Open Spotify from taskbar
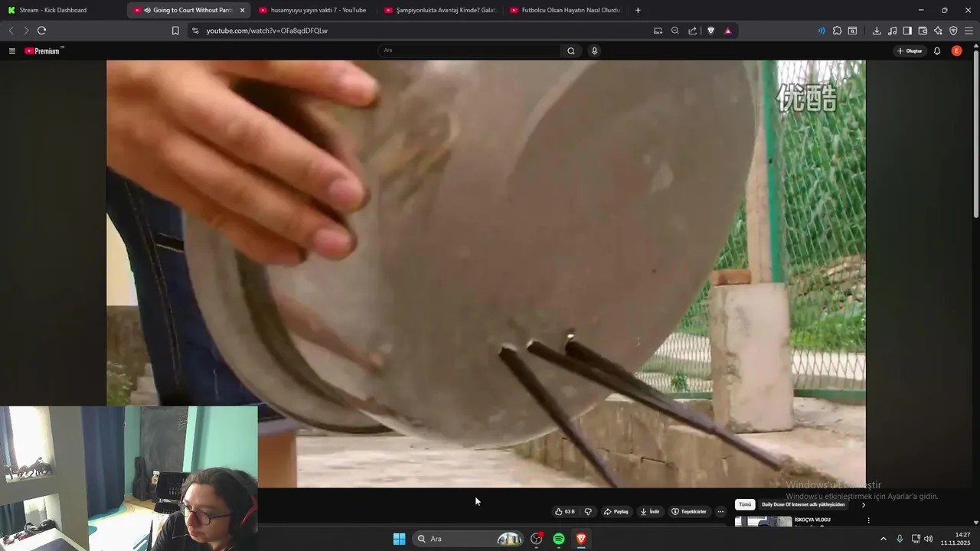 (559, 539)
